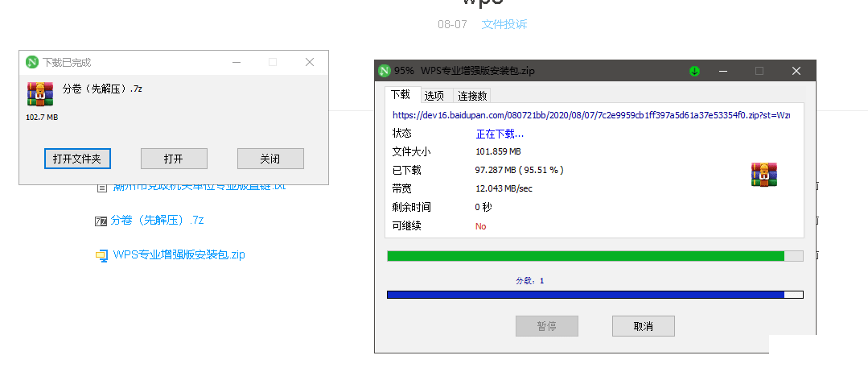Click the NDM logo in the download-complete dialog
This screenshot has height=376, width=868.
pos(32,62)
